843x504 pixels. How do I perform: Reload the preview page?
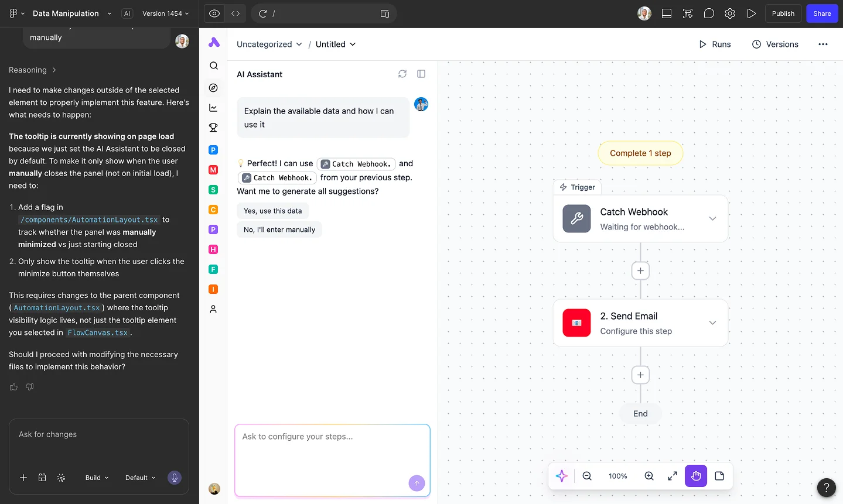coord(263,13)
